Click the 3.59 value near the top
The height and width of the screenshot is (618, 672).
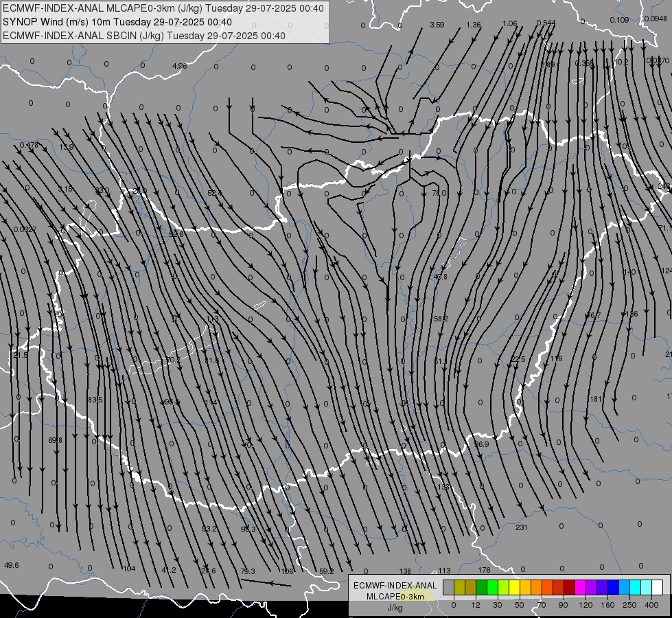tap(437, 25)
